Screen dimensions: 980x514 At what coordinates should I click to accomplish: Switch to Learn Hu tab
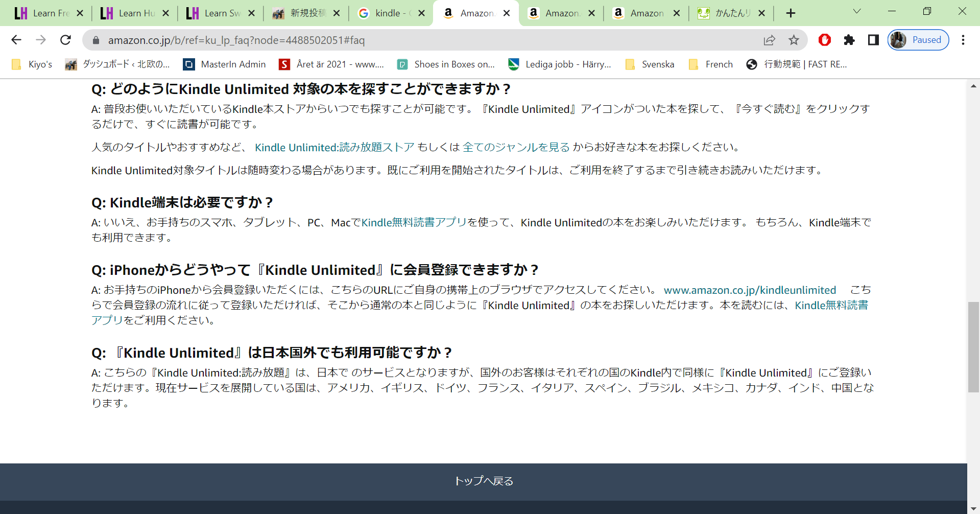coord(129,13)
